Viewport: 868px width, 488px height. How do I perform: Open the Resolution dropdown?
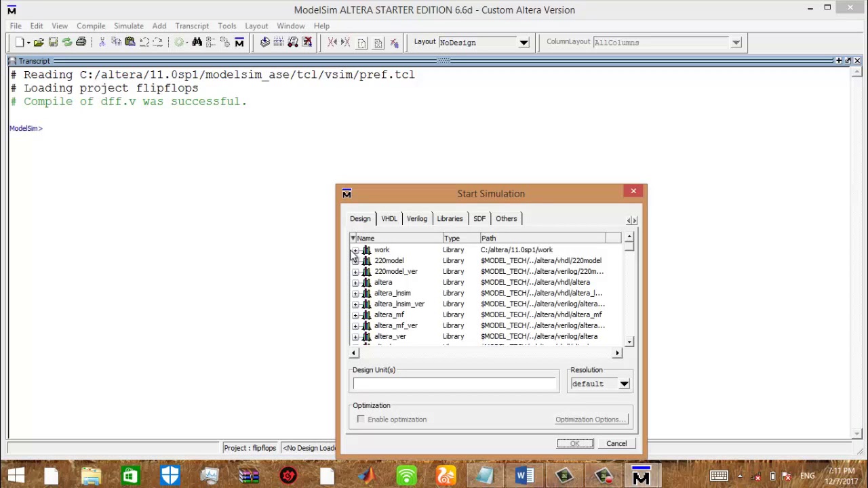624,384
